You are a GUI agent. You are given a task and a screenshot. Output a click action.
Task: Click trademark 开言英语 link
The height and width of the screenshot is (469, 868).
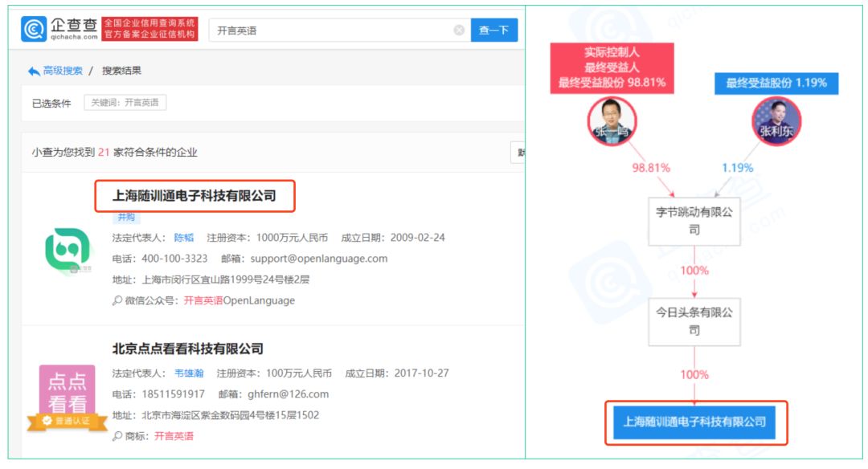point(174,436)
